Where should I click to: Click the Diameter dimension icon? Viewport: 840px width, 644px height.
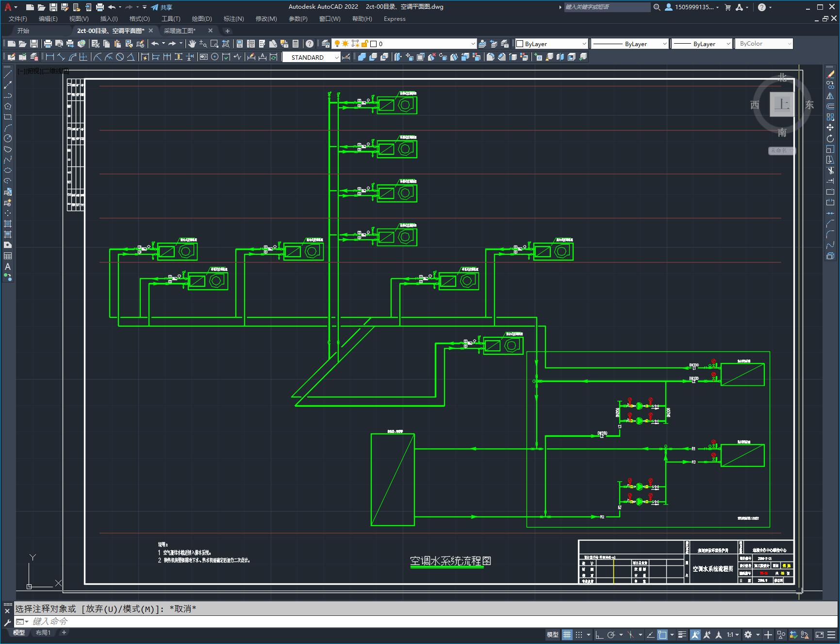click(x=119, y=57)
